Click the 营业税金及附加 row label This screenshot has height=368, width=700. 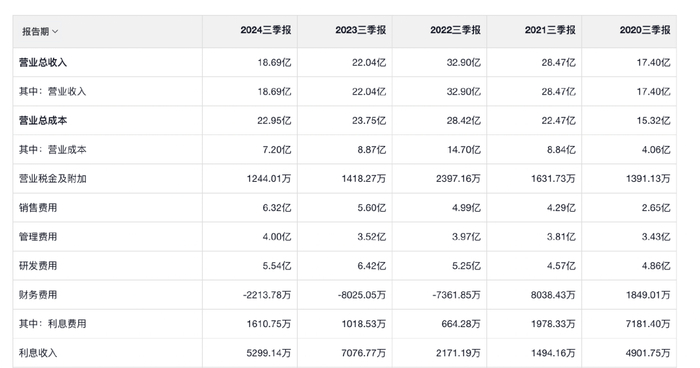[53, 179]
